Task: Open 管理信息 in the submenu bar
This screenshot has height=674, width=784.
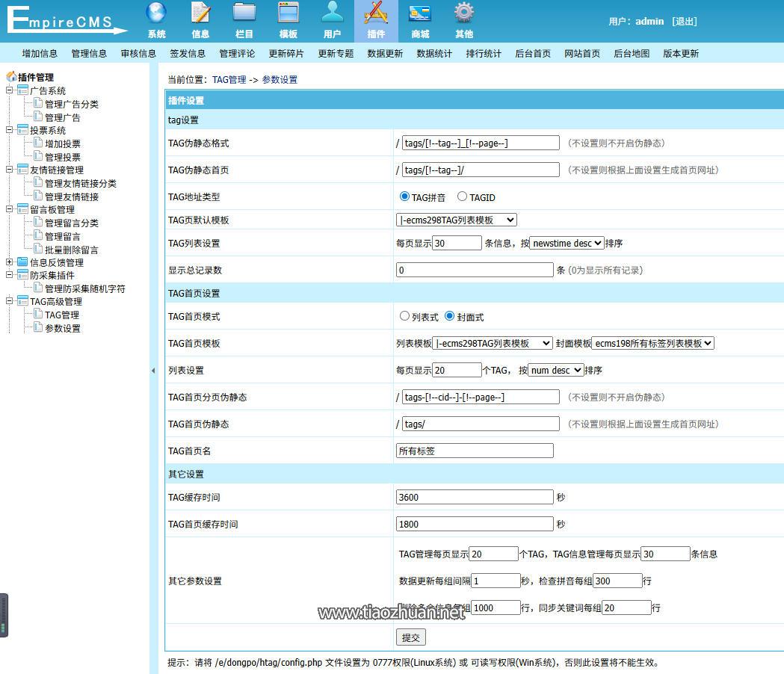Action: pos(89,54)
